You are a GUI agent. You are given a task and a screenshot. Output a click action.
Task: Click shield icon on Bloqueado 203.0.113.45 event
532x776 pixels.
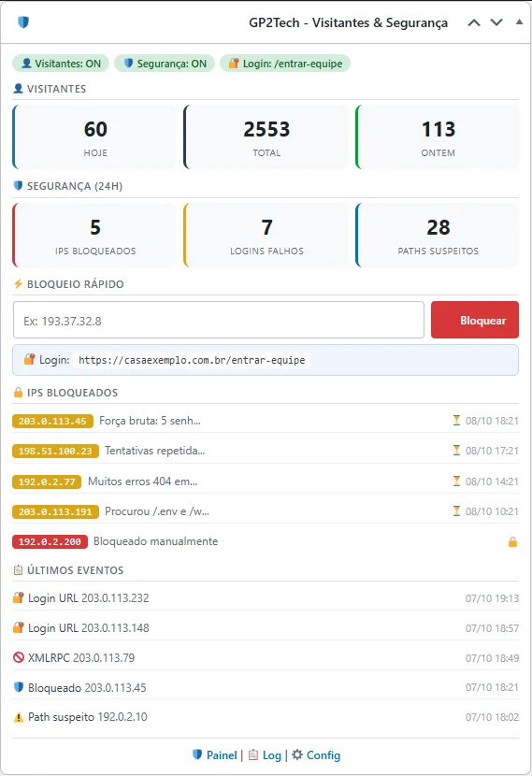[x=19, y=687]
